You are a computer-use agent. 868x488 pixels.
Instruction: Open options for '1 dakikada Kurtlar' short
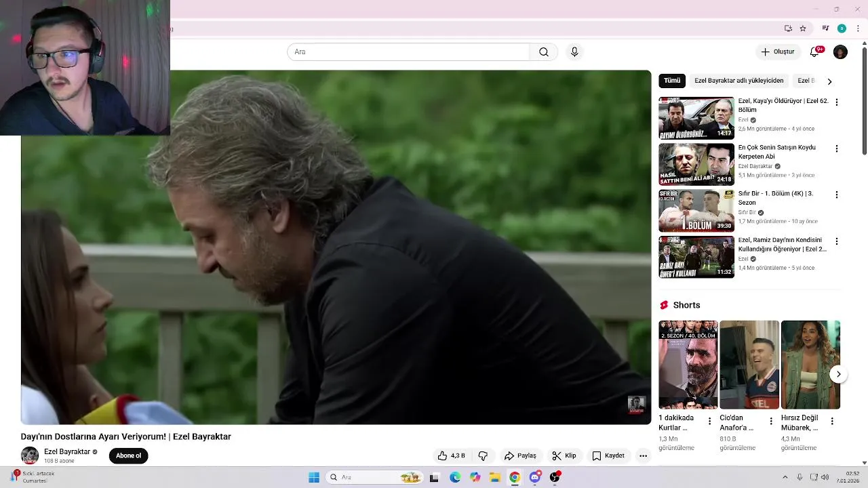[709, 421]
